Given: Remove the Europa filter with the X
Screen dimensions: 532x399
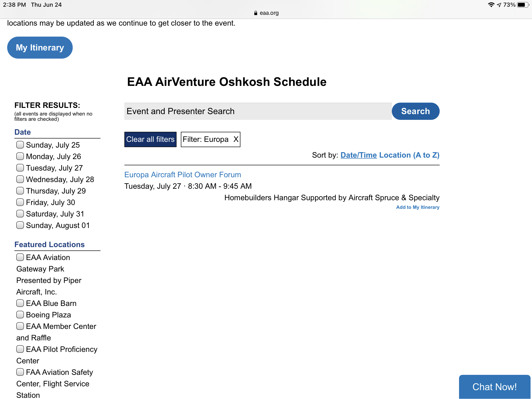Looking at the screenshot, I should (x=236, y=139).
